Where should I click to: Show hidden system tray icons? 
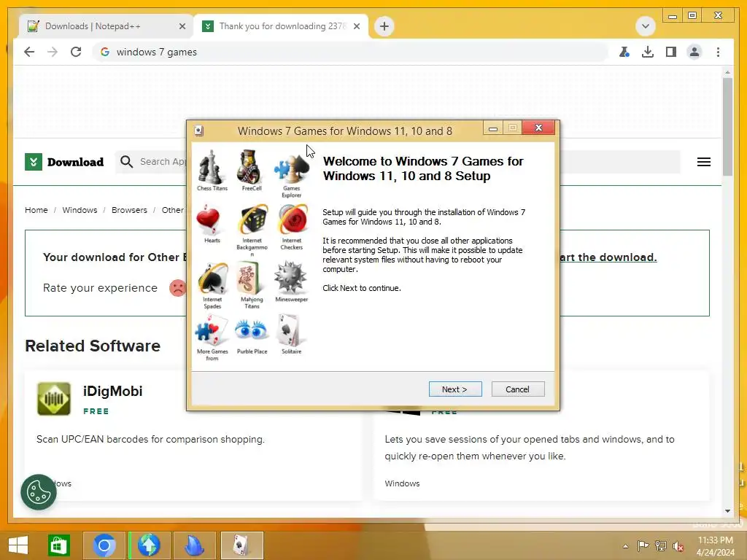pos(625,546)
